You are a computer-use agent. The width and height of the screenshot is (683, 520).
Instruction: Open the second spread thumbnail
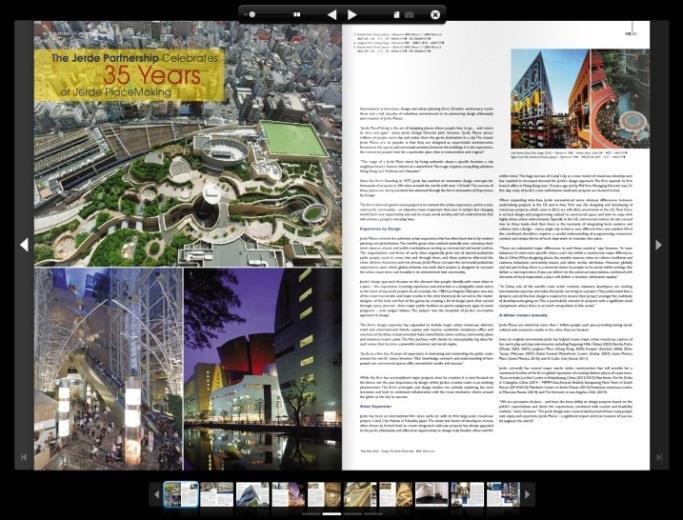217,494
